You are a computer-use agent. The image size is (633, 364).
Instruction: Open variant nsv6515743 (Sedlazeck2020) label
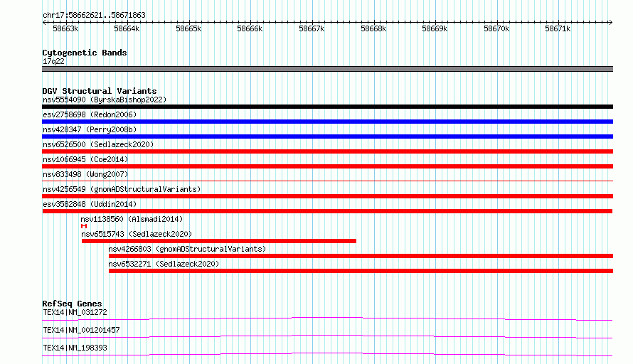click(137, 234)
